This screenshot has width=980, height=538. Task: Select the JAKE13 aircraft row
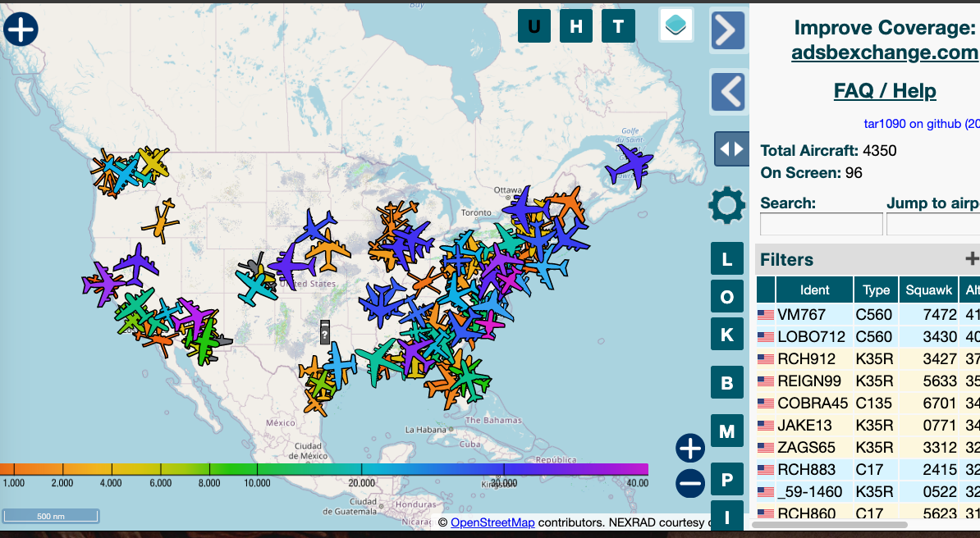[x=868, y=426]
